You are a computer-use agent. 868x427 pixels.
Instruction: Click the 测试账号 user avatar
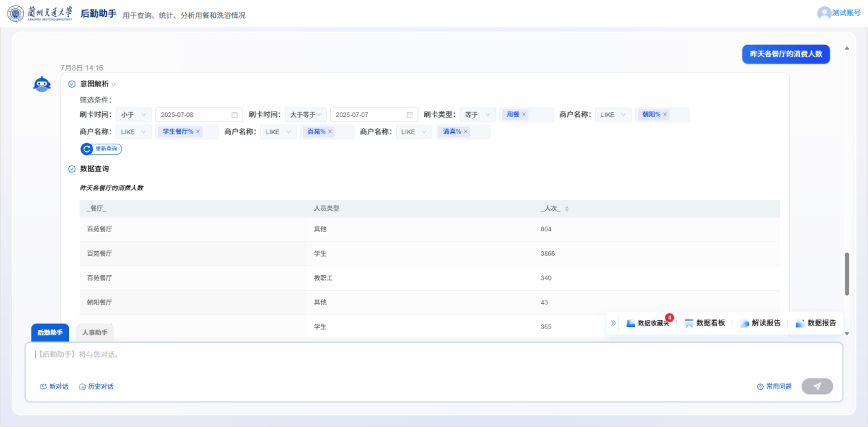click(x=823, y=13)
